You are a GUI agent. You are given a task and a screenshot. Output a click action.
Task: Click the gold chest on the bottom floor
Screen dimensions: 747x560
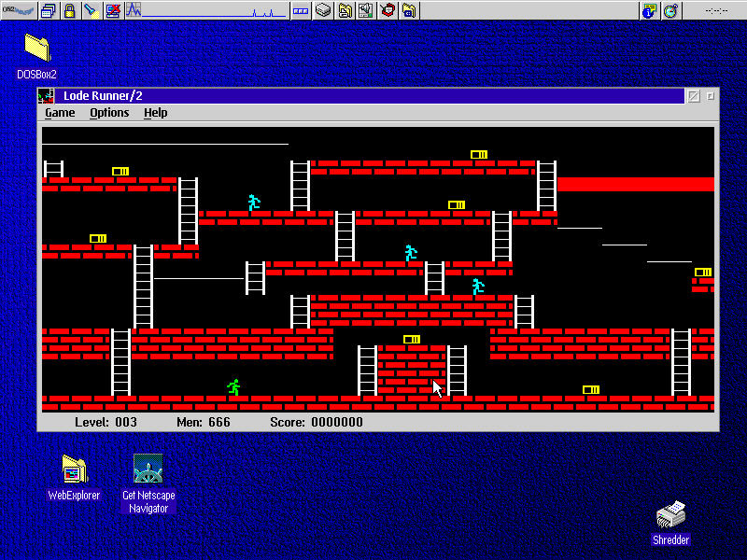(591, 390)
